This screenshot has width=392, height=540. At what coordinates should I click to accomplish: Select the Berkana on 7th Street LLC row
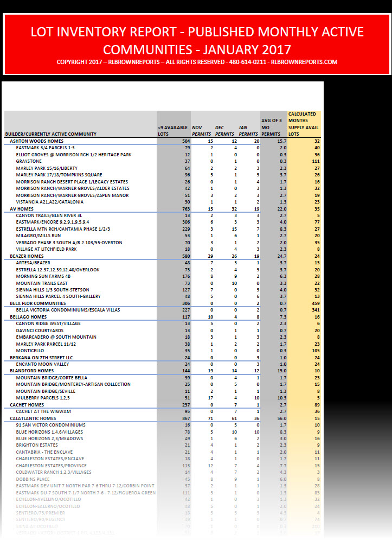[41, 358]
